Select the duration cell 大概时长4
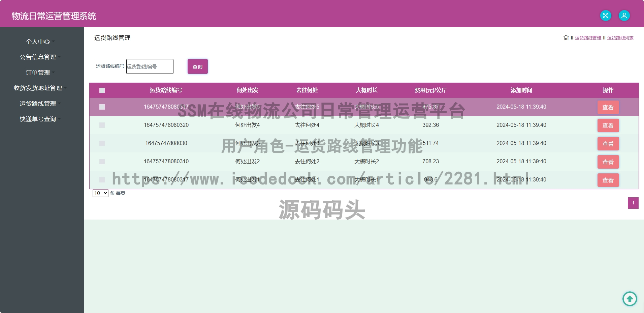Screen dimensions: 644x313 coord(366,125)
